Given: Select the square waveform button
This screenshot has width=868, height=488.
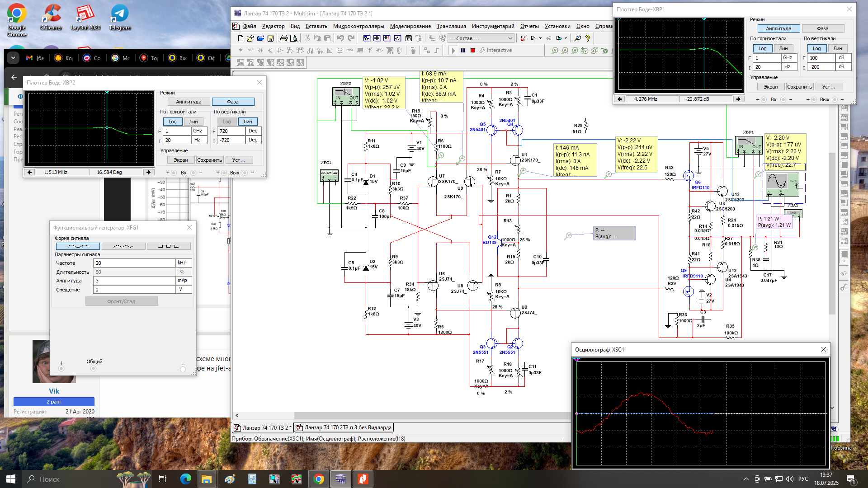Looking at the screenshot, I should click(x=169, y=246).
